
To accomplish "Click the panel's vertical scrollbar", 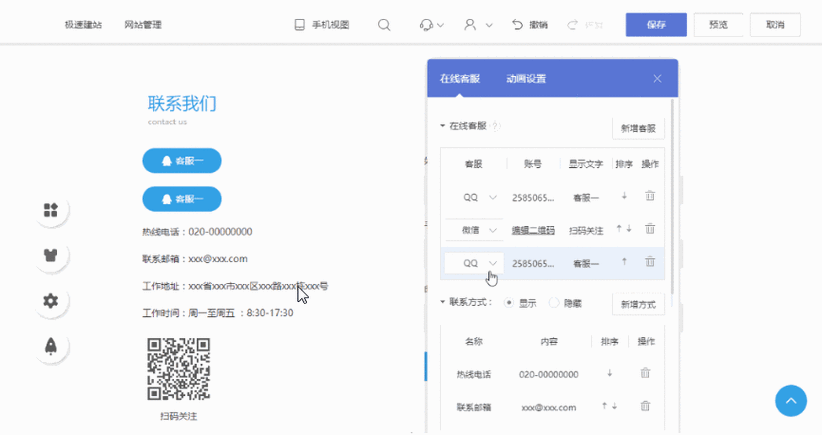I will click(673, 196).
